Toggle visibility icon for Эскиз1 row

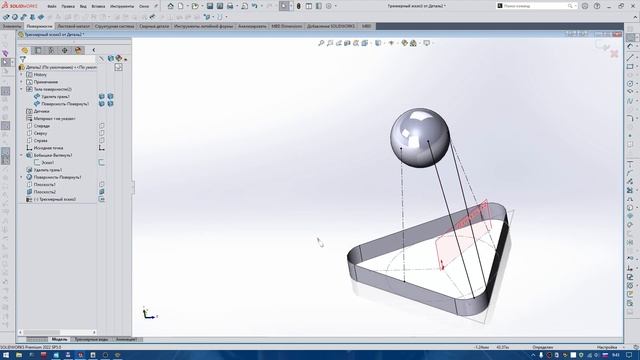click(102, 162)
